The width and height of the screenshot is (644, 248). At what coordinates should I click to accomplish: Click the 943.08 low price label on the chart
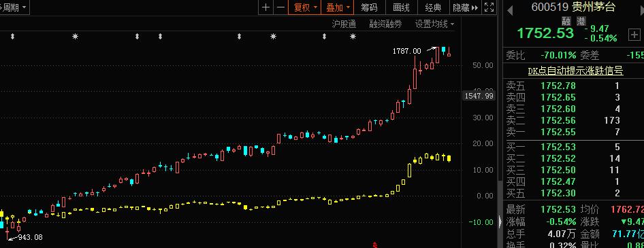tap(30, 237)
